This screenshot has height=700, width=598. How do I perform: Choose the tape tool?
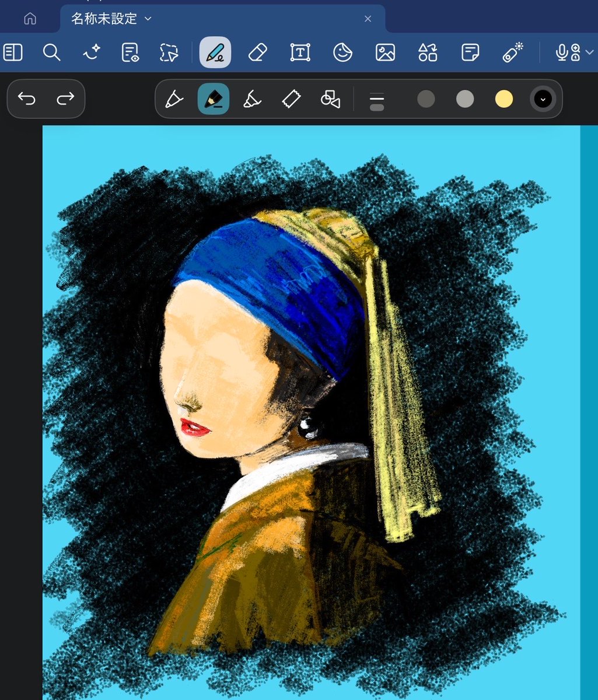pos(291,99)
